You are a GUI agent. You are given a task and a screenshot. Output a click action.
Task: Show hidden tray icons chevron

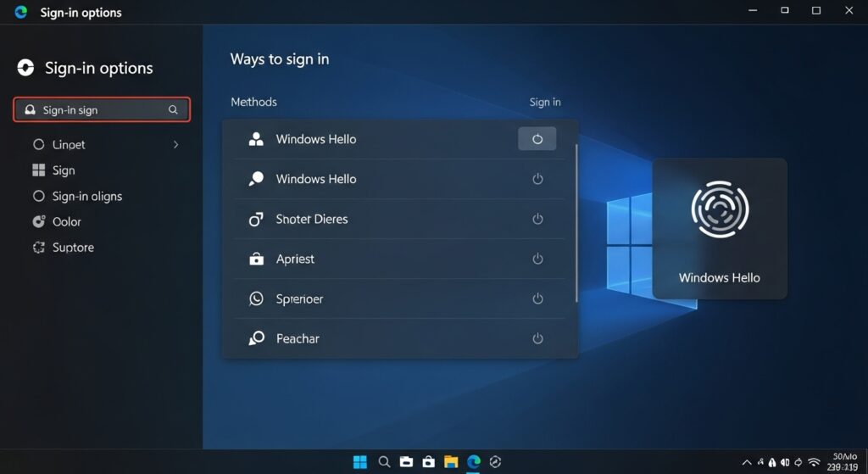tap(747, 462)
